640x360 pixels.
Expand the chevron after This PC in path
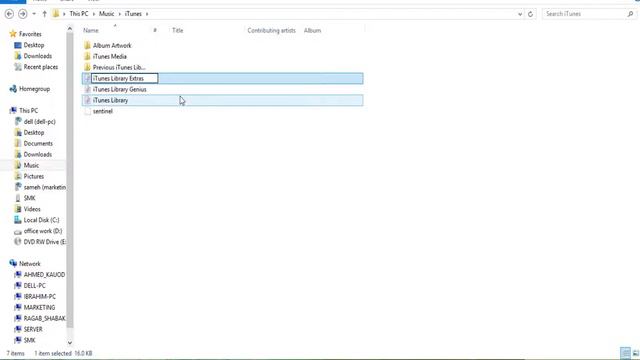pos(93,14)
